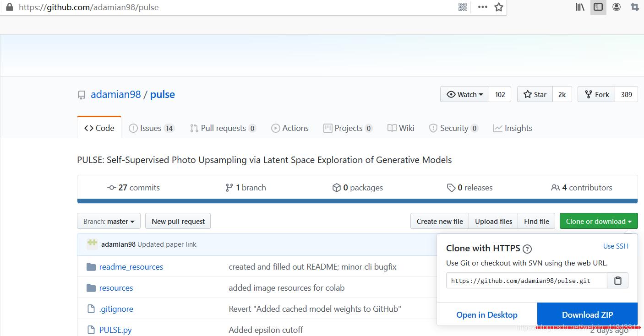Open the Pull requests tab
The height and width of the screenshot is (336, 644).
click(x=223, y=128)
